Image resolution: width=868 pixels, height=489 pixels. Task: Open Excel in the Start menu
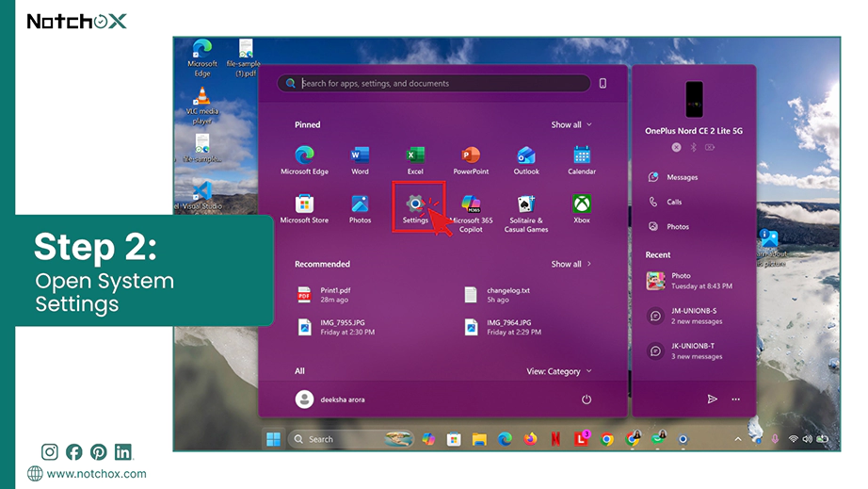(415, 160)
